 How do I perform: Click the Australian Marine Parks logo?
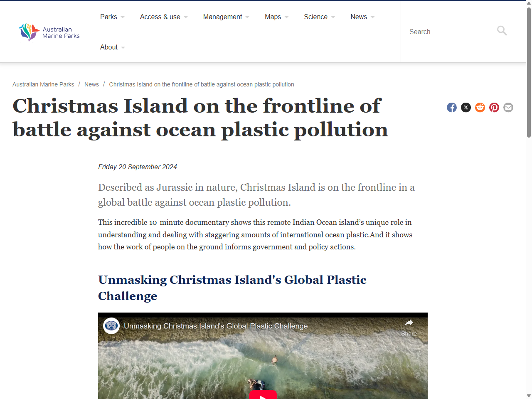click(49, 32)
